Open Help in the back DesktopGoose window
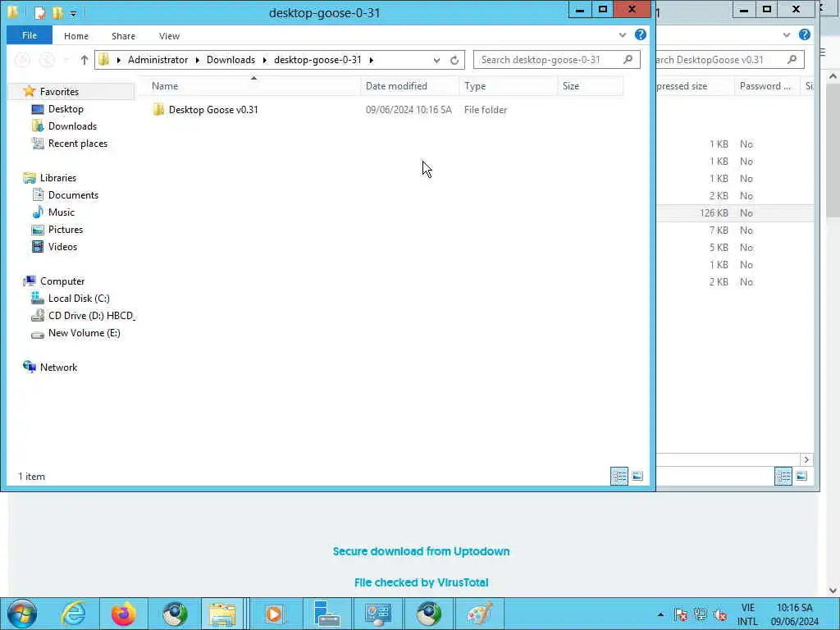This screenshot has height=630, width=840. coord(805,34)
